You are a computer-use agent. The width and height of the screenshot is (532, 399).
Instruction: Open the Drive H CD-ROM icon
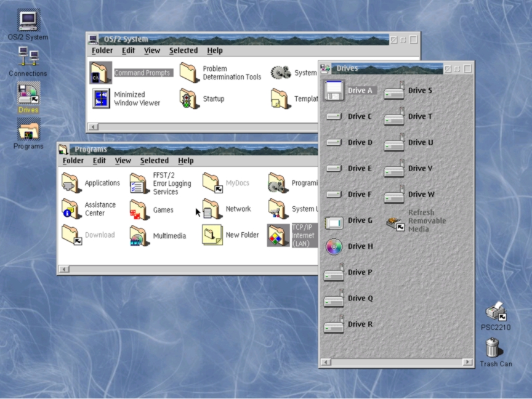(334, 247)
